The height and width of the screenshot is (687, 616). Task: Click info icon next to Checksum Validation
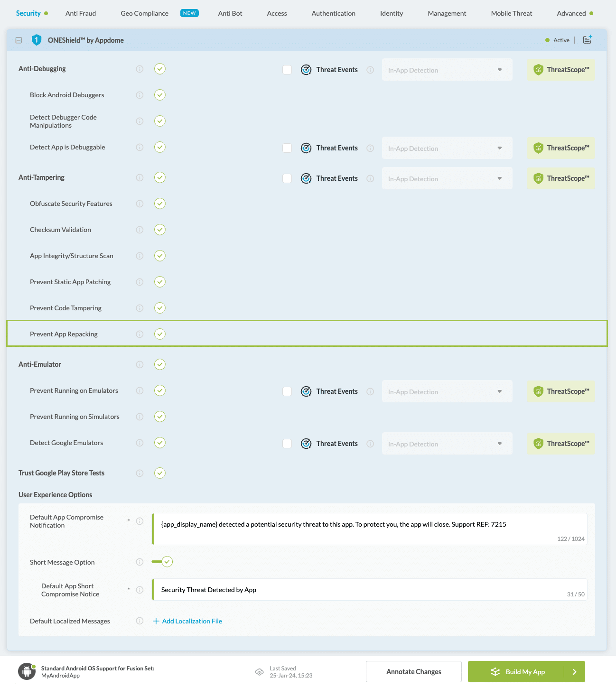point(140,230)
